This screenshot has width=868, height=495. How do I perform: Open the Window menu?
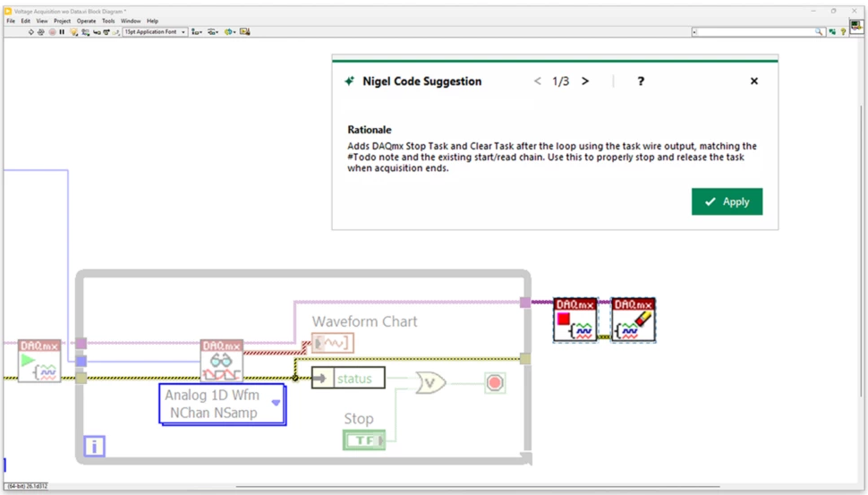[131, 21]
